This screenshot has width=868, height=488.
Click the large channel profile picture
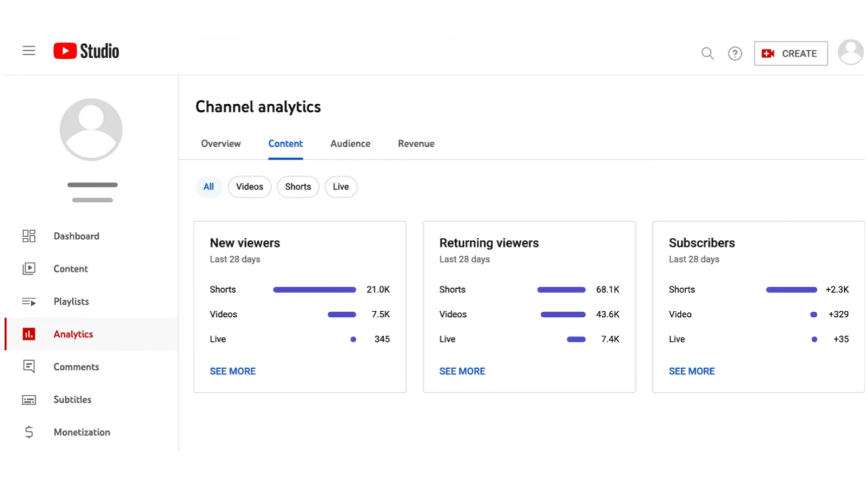coord(91,130)
